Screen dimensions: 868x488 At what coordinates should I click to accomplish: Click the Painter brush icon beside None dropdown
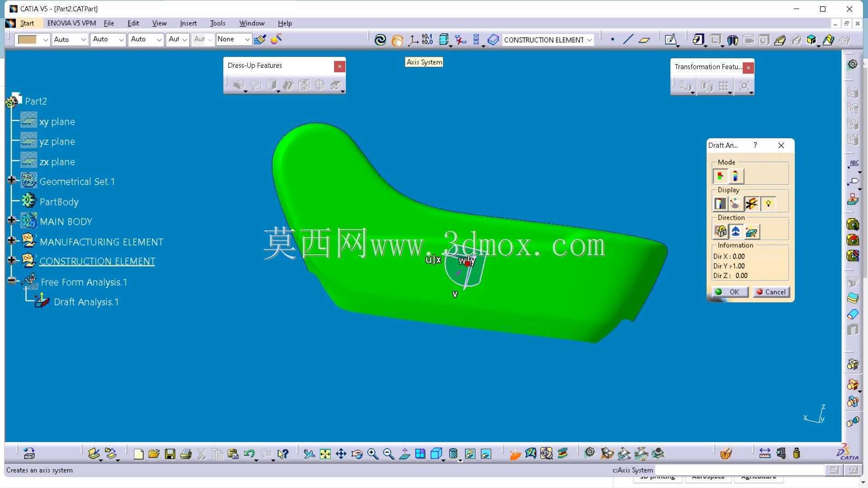[x=260, y=40]
